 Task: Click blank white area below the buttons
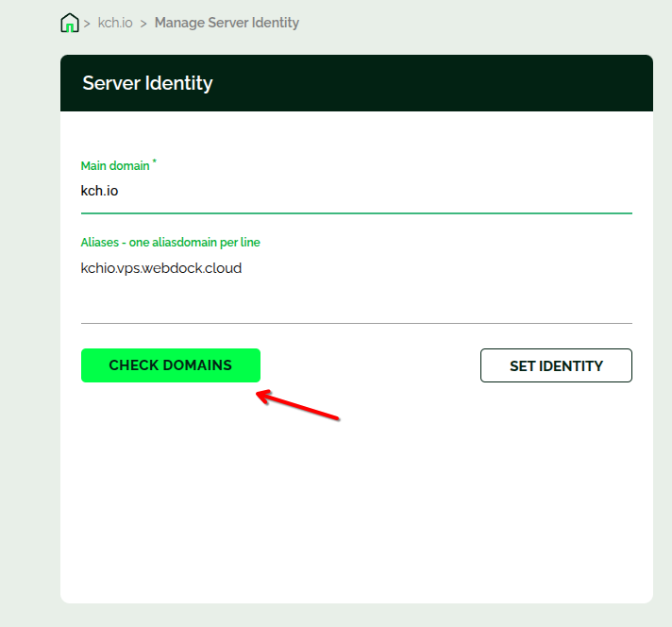point(356,500)
